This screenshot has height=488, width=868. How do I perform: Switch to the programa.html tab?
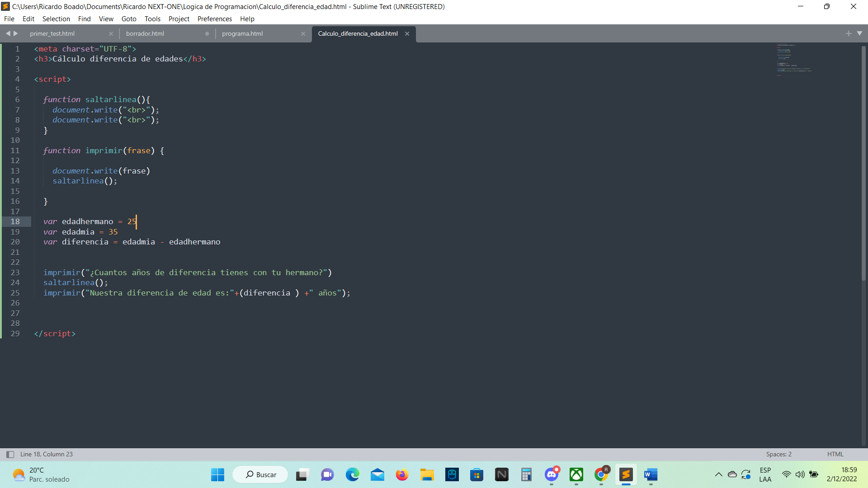242,34
